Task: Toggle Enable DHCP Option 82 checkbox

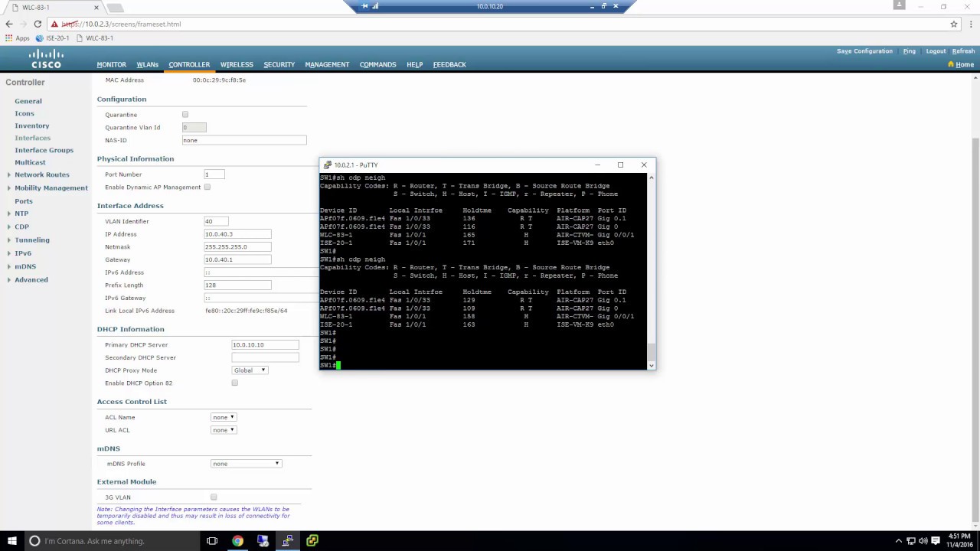Action: point(235,383)
